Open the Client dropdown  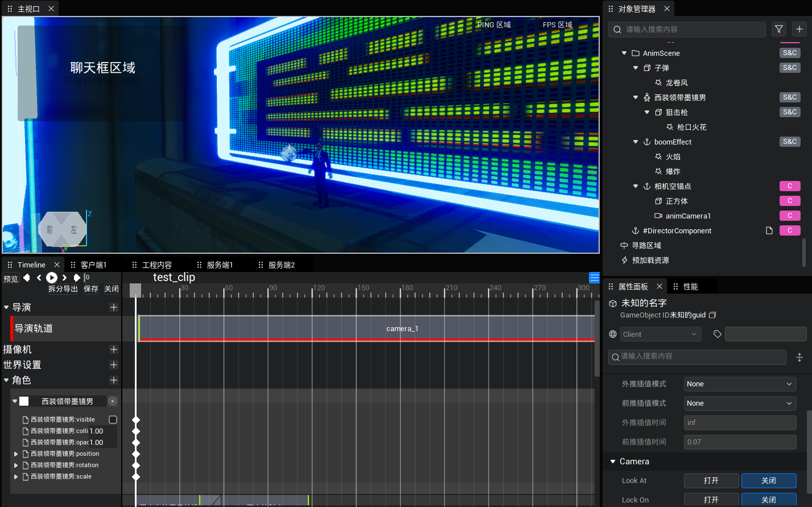pos(661,334)
